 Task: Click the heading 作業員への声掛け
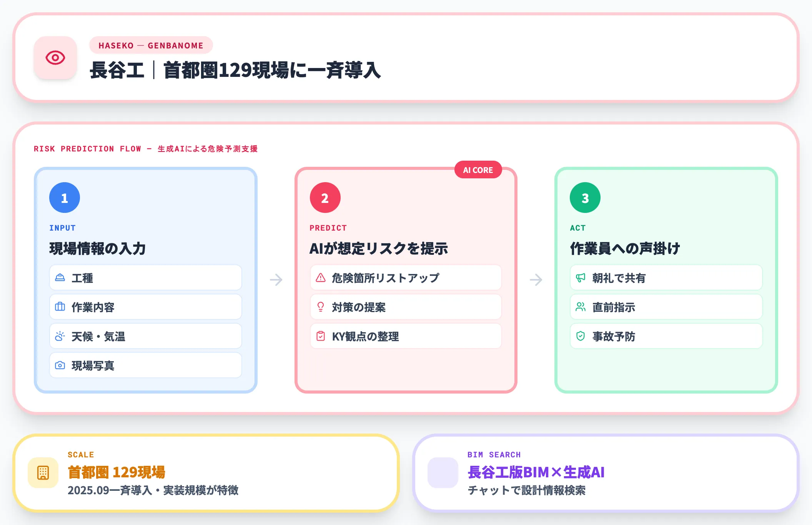[625, 248]
